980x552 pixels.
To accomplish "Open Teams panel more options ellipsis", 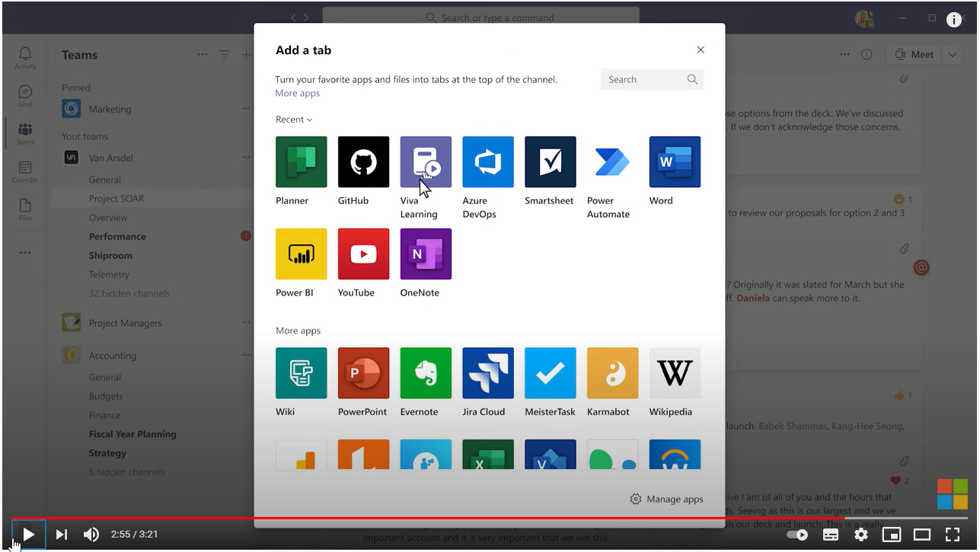I will 202,54.
